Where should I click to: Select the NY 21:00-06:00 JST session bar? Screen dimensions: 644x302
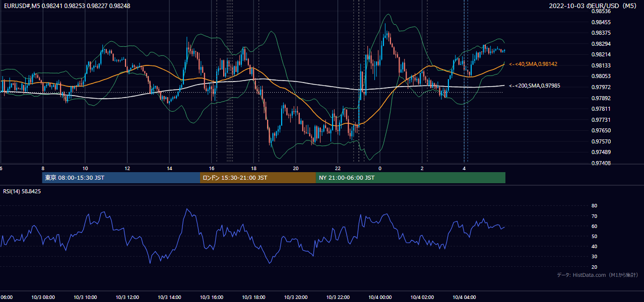411,178
